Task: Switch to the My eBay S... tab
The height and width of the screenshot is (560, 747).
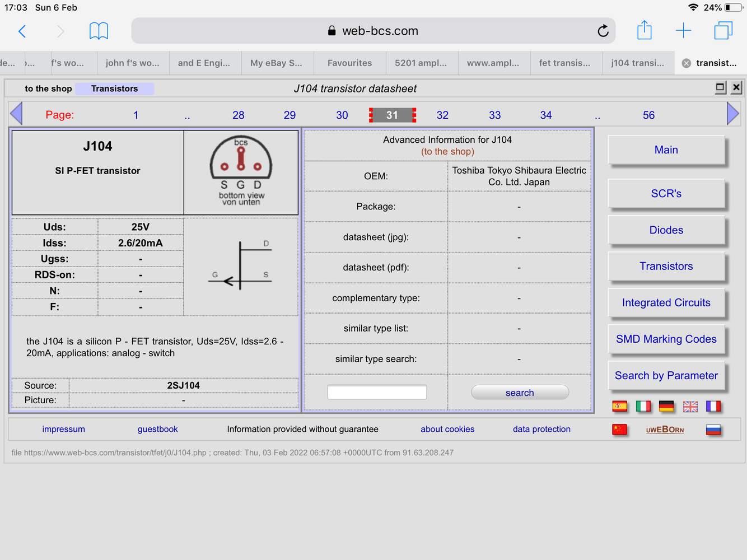Action: (x=277, y=63)
